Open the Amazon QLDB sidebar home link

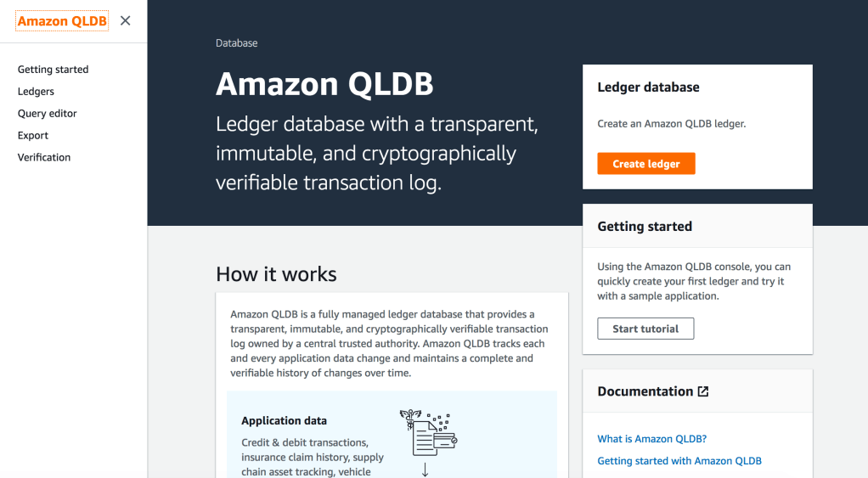click(x=62, y=20)
